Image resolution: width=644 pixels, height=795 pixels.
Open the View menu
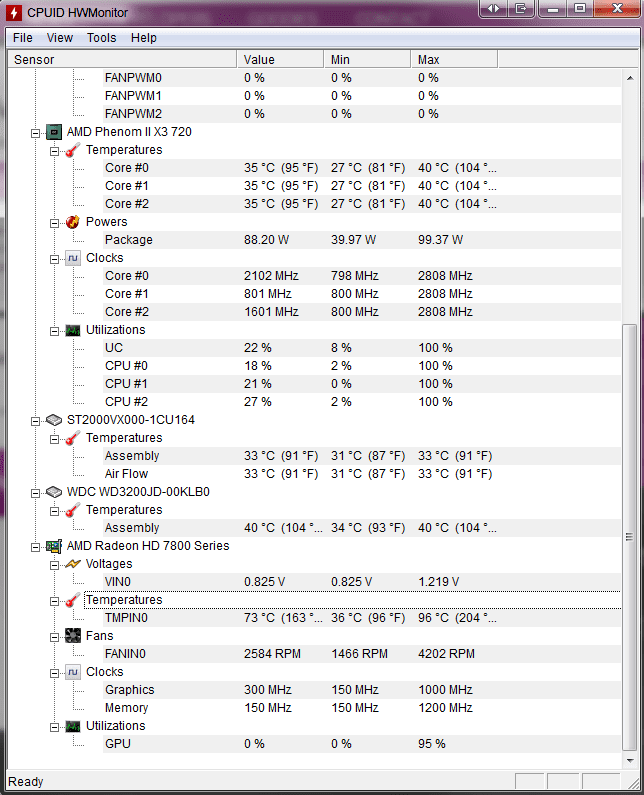pyautogui.click(x=60, y=38)
